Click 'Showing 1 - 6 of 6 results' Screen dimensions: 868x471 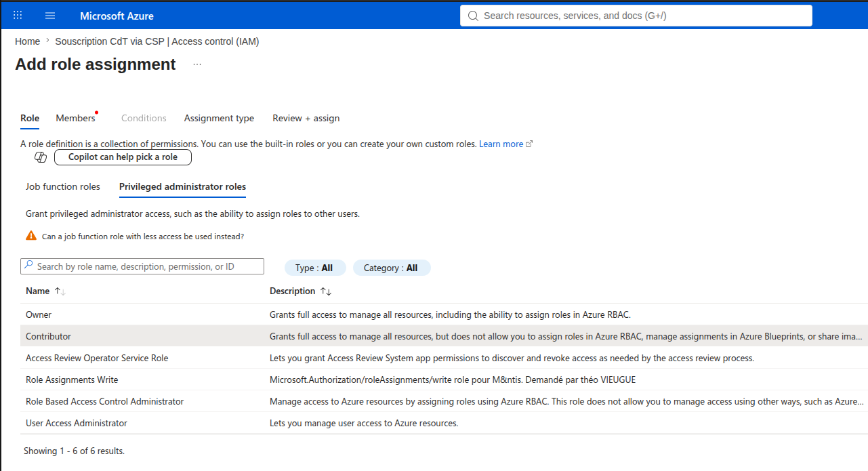click(74, 451)
